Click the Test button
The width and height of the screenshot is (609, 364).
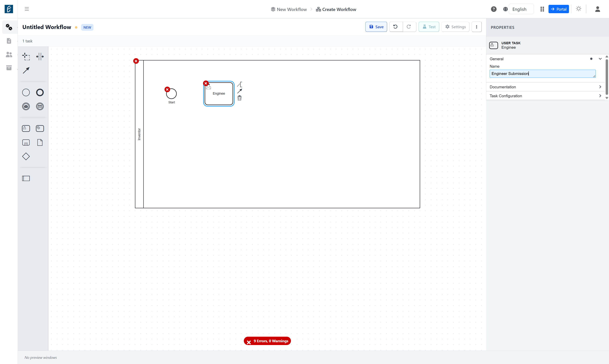click(429, 27)
